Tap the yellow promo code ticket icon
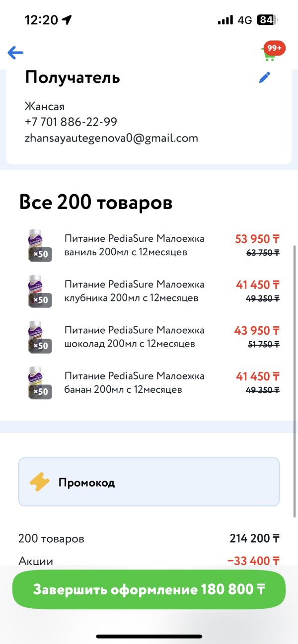 click(40, 482)
